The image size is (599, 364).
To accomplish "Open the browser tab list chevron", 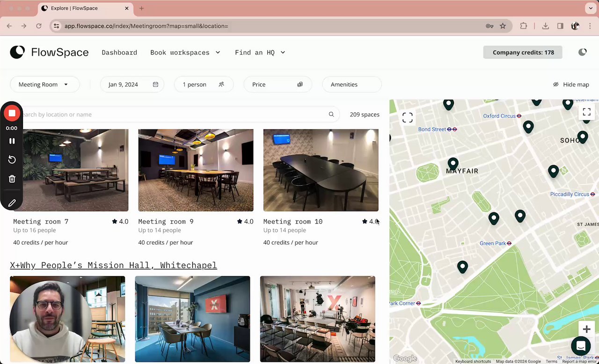I will (x=591, y=8).
